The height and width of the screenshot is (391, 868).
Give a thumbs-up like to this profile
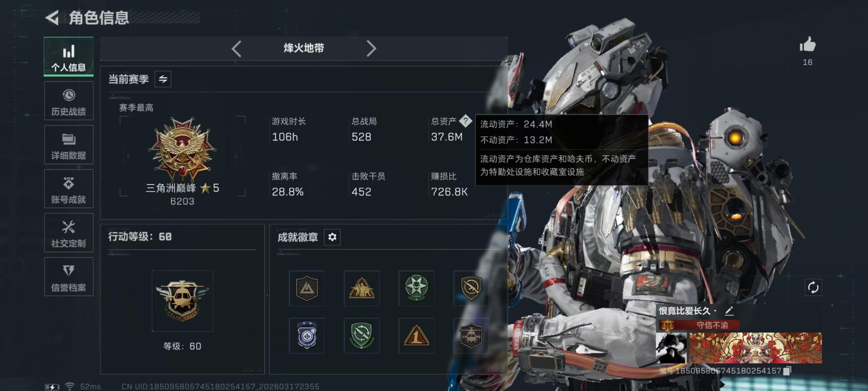coord(807,45)
